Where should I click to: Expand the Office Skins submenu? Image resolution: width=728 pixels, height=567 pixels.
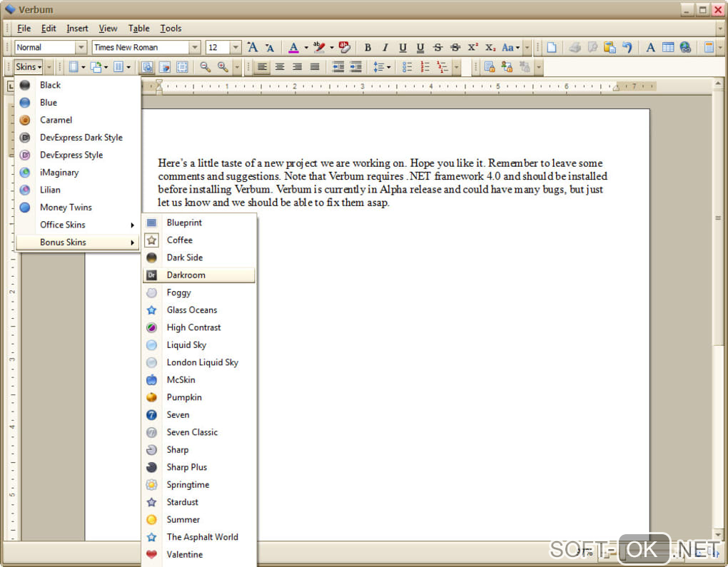point(78,225)
